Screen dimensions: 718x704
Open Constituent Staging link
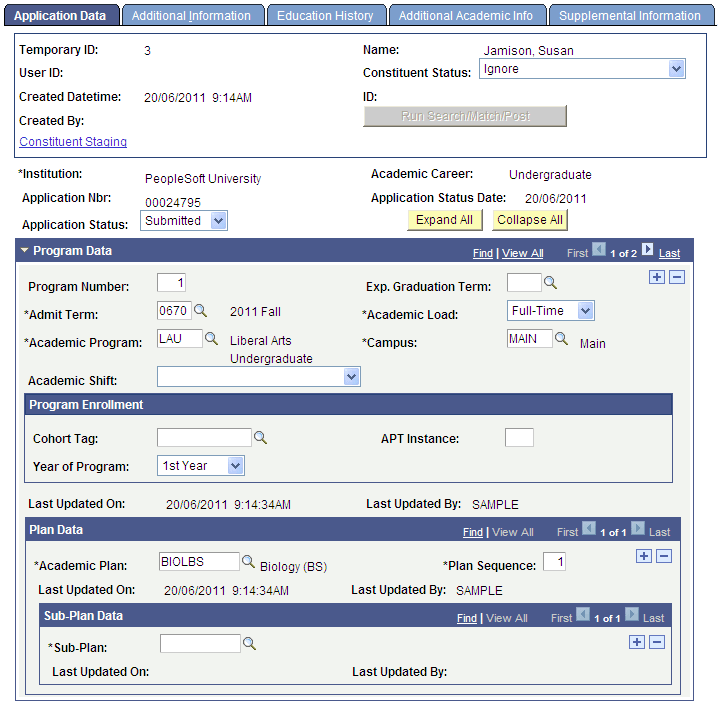tap(73, 142)
